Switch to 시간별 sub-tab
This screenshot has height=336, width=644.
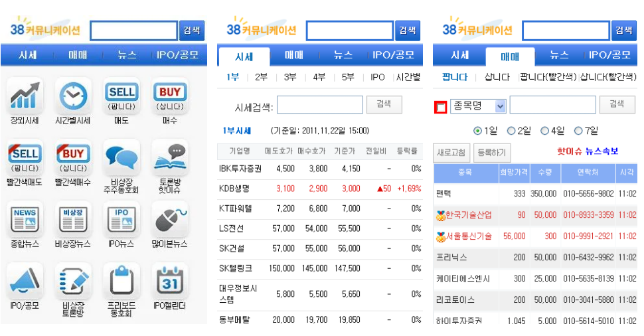(408, 77)
